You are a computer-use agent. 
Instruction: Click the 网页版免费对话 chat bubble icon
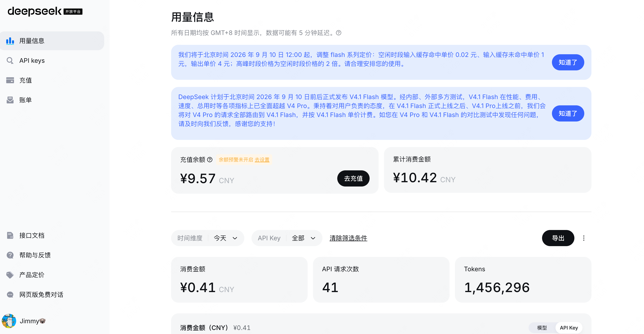click(10, 295)
